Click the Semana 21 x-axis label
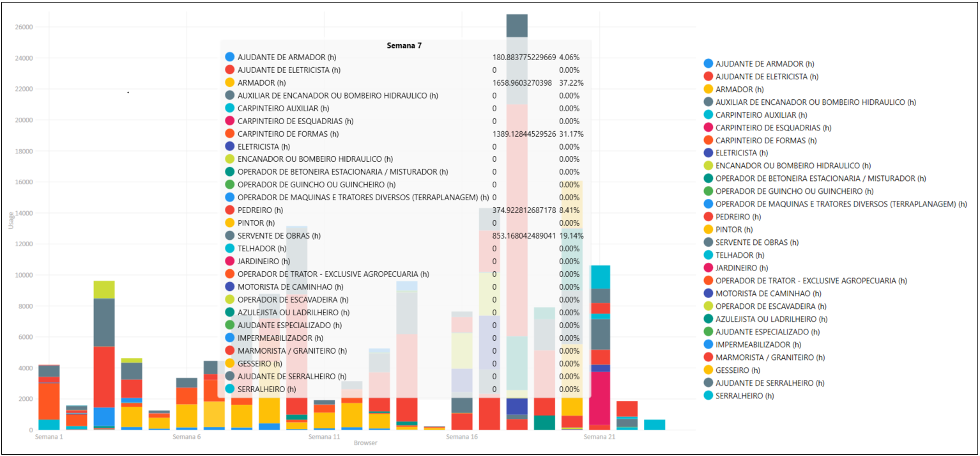 coord(599,437)
